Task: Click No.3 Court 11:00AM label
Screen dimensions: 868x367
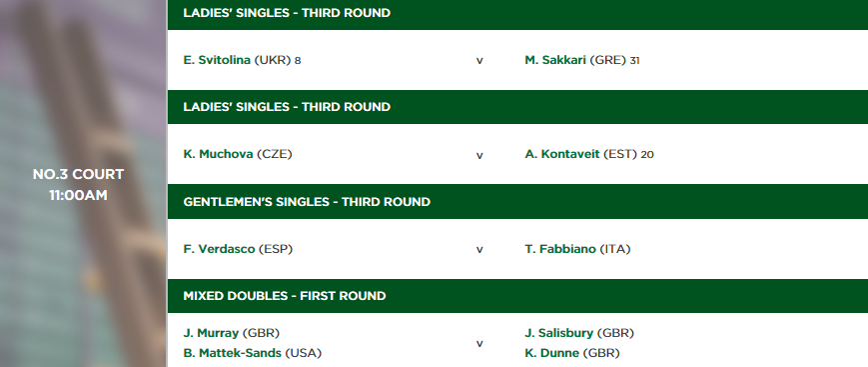Action: 78,185
